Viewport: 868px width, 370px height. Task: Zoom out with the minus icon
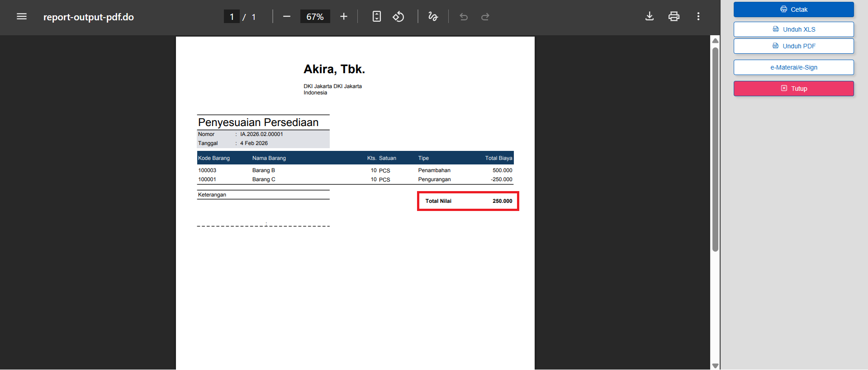coord(286,17)
